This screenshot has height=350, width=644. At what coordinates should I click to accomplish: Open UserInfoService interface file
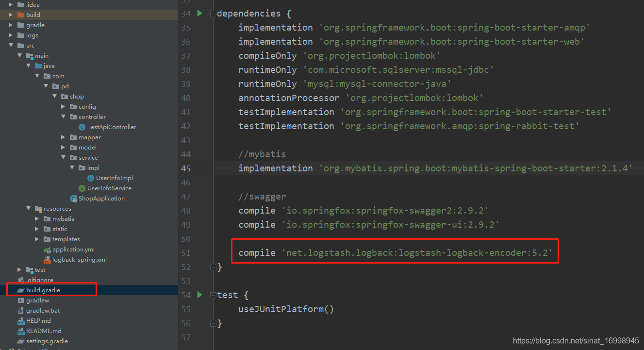(x=109, y=188)
